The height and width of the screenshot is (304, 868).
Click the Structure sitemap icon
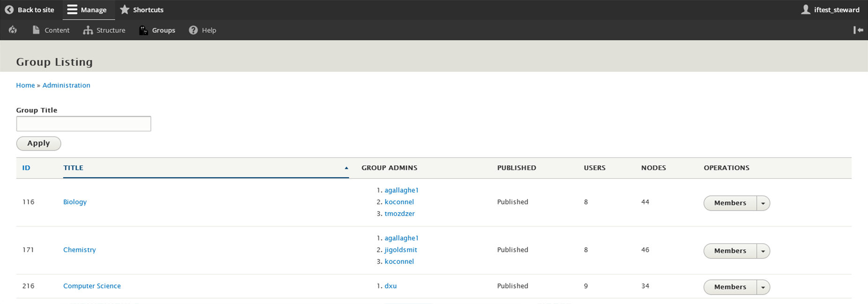coord(88,30)
